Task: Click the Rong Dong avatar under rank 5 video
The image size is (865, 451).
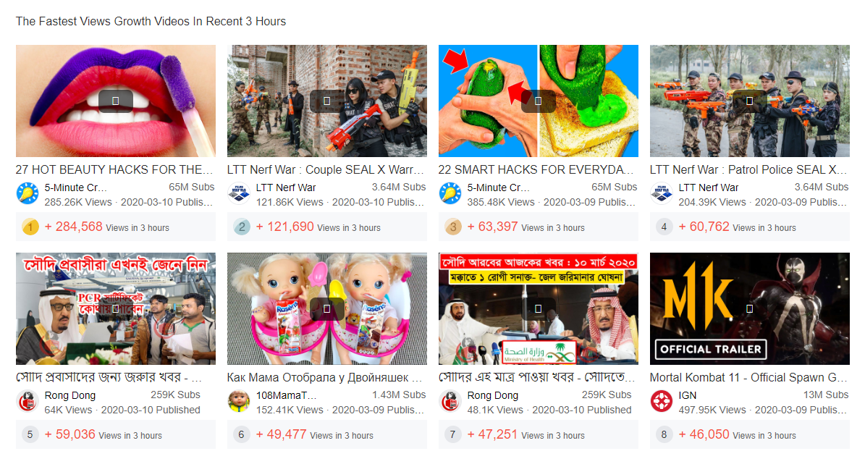Action: [x=28, y=402]
